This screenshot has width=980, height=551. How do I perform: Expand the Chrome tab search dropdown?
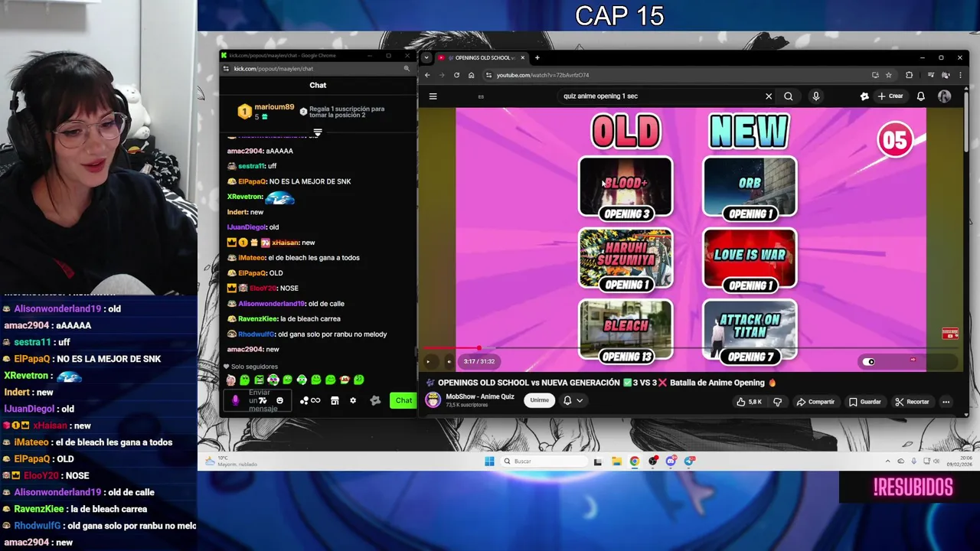point(426,57)
